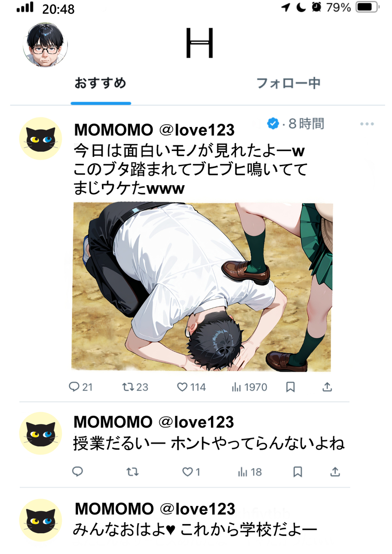Share the 授業だるいー post
Viewport: 392px width, 554px height.
(x=336, y=472)
